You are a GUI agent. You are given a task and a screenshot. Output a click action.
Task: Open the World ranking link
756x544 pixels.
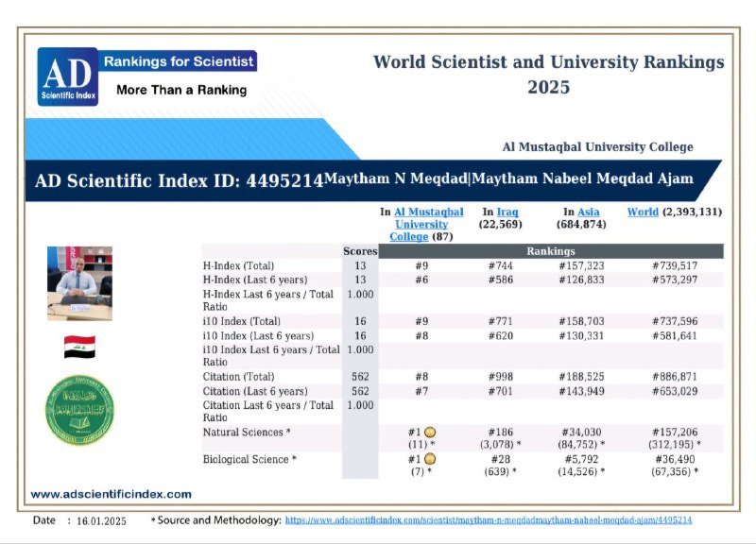[x=643, y=212]
